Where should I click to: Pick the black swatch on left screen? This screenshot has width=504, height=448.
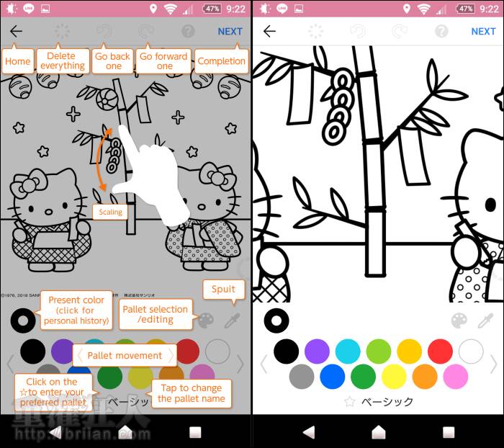click(33, 351)
